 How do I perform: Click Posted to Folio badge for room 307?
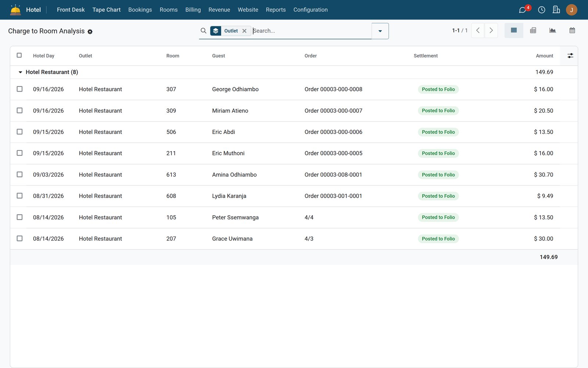point(438,89)
